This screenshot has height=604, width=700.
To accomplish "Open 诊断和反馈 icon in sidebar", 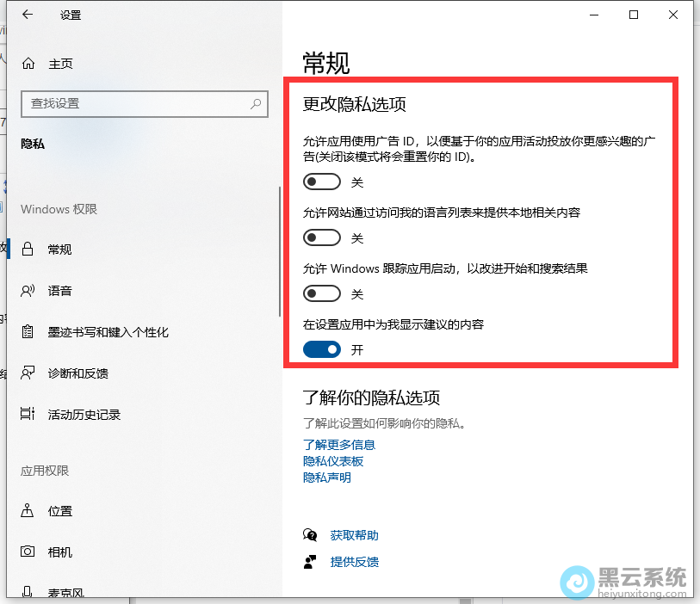I will (x=28, y=373).
